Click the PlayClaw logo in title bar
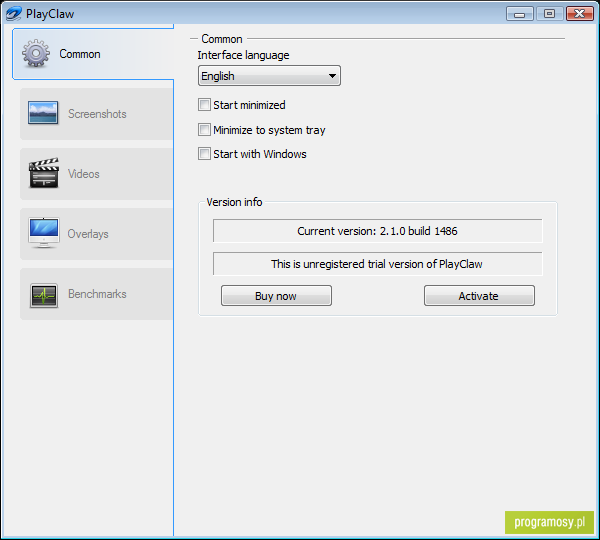The height and width of the screenshot is (540, 600). [x=13, y=14]
